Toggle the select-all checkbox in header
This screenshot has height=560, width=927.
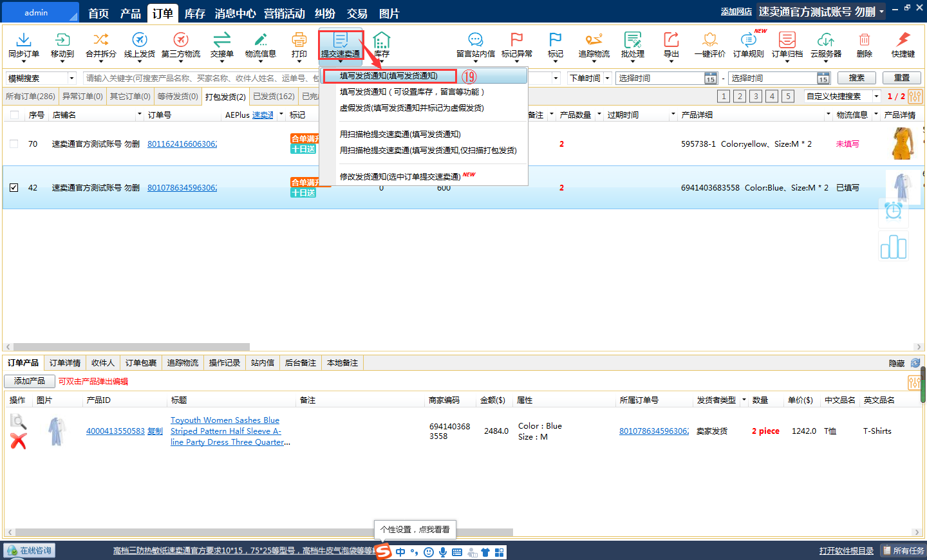tap(14, 115)
